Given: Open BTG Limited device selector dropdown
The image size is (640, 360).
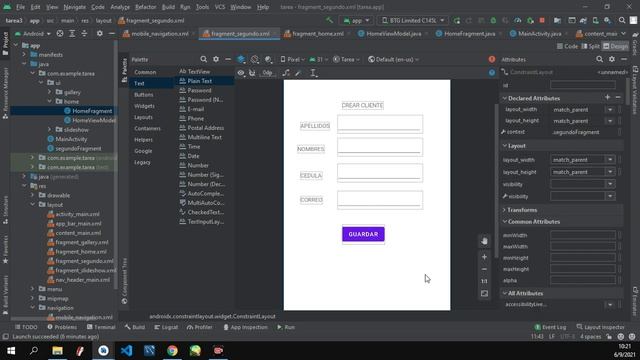Looking at the screenshot, I should (x=413, y=20).
